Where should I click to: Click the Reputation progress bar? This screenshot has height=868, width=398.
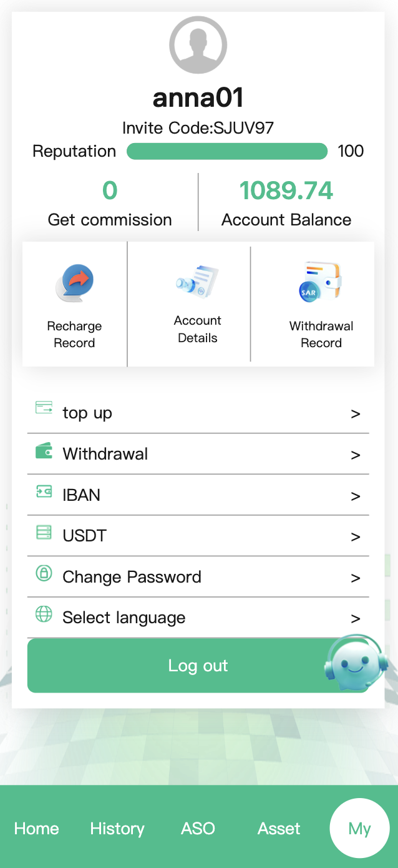227,151
